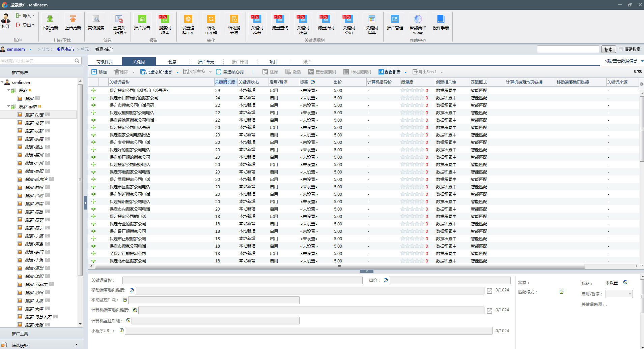This screenshot has width=644, height=349.
Task: Click the 添加 keyword button
Action: (99, 72)
